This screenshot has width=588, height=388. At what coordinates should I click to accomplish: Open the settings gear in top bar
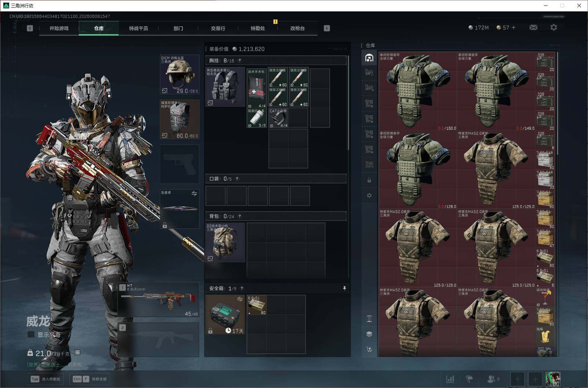click(553, 28)
